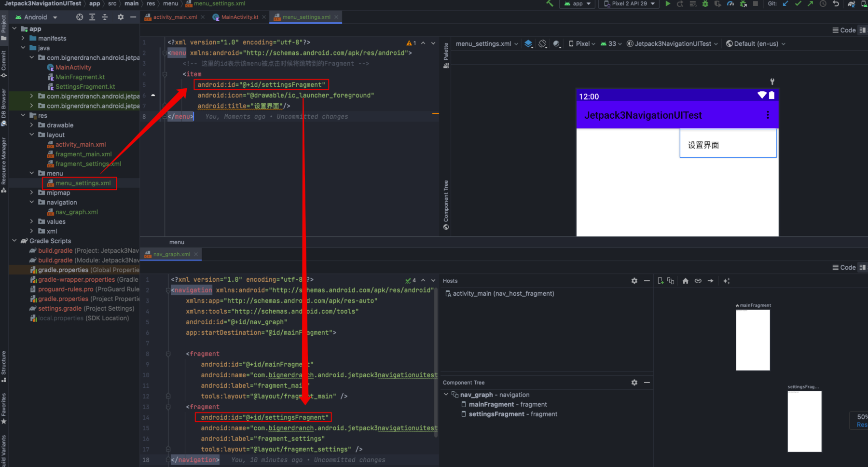Collapse the nav_graph node in Component Tree
The height and width of the screenshot is (467, 868).
(x=446, y=395)
